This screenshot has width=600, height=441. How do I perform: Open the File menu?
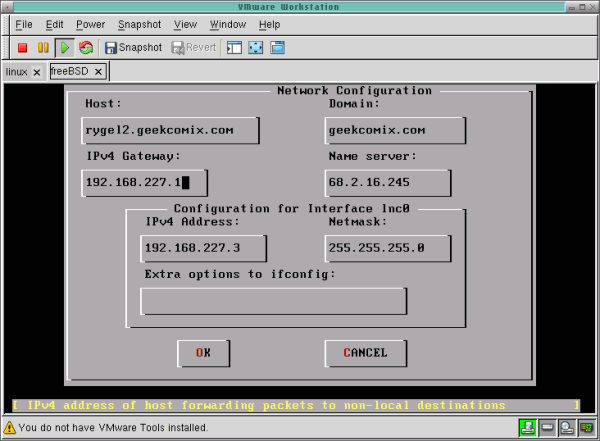(24, 24)
